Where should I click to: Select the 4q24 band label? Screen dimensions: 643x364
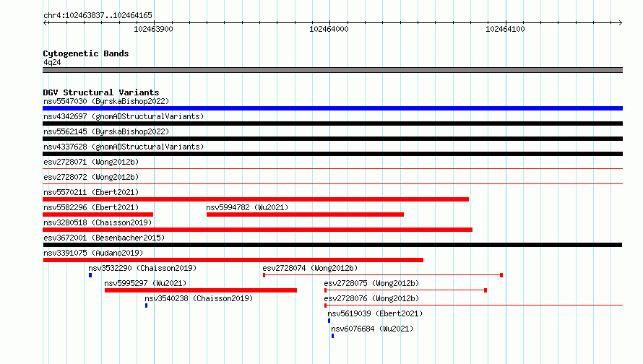52,62
